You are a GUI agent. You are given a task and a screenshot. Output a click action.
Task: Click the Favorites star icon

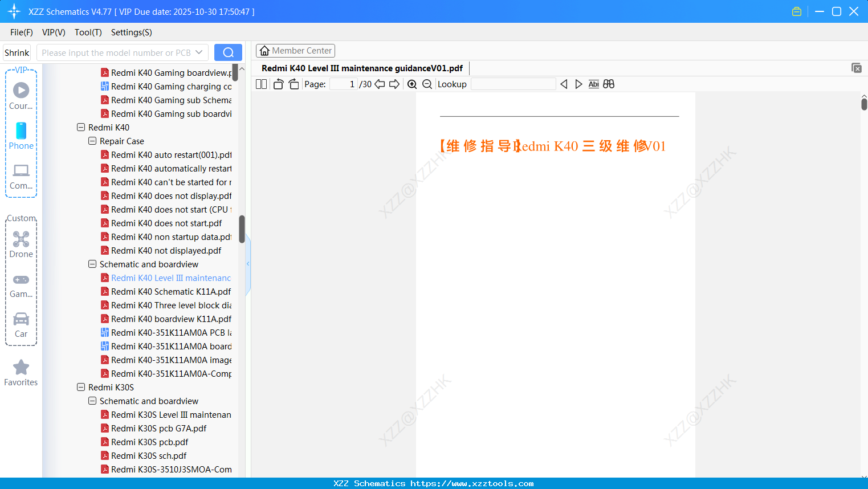[21, 368]
